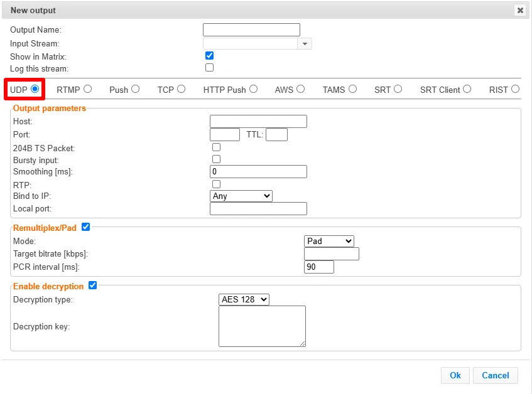Click the Host input field

[258, 121]
